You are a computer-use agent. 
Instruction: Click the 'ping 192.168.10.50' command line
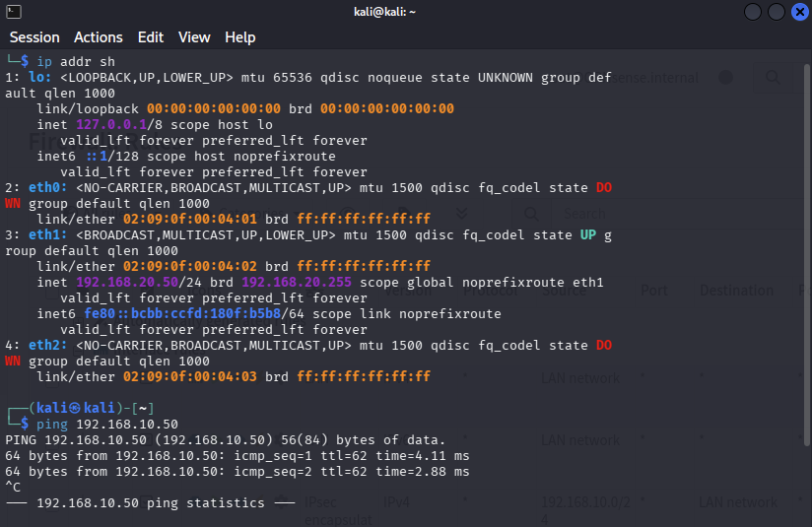coord(107,424)
